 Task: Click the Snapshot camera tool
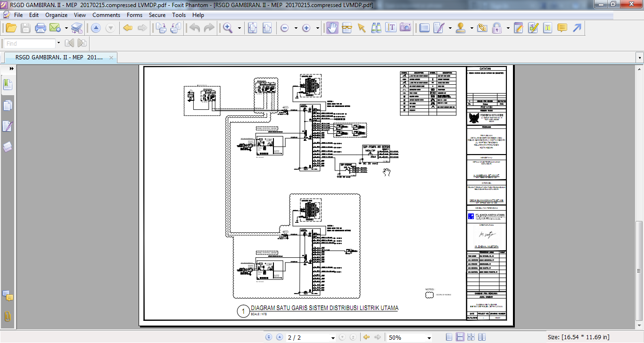click(x=405, y=28)
